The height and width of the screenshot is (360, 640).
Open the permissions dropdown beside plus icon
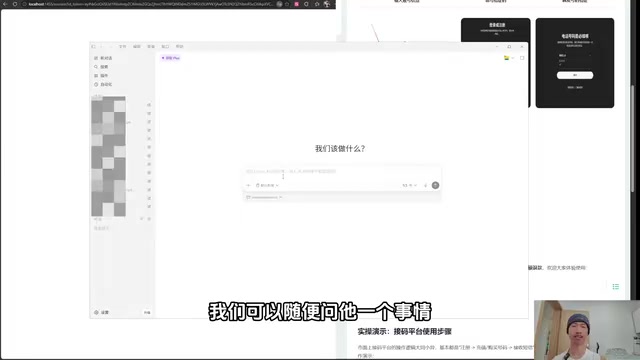(x=267, y=185)
